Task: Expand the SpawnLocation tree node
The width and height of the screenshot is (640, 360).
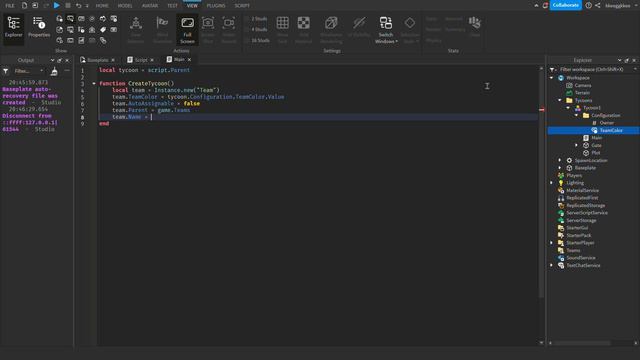Action: [560, 160]
